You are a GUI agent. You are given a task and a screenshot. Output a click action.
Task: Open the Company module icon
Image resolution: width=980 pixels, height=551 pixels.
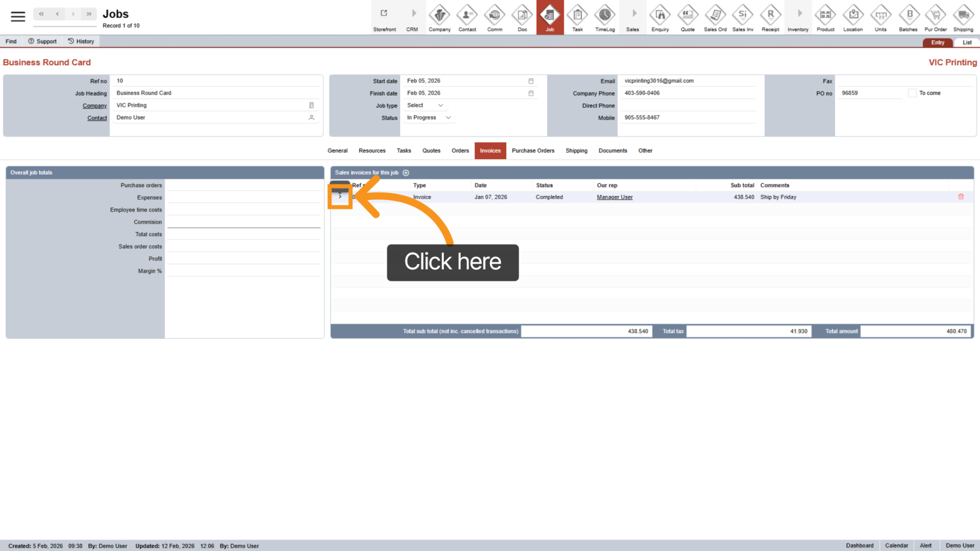point(439,17)
